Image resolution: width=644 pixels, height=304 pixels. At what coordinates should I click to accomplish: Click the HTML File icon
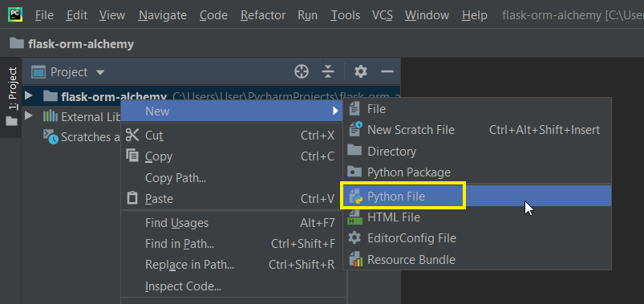click(354, 217)
